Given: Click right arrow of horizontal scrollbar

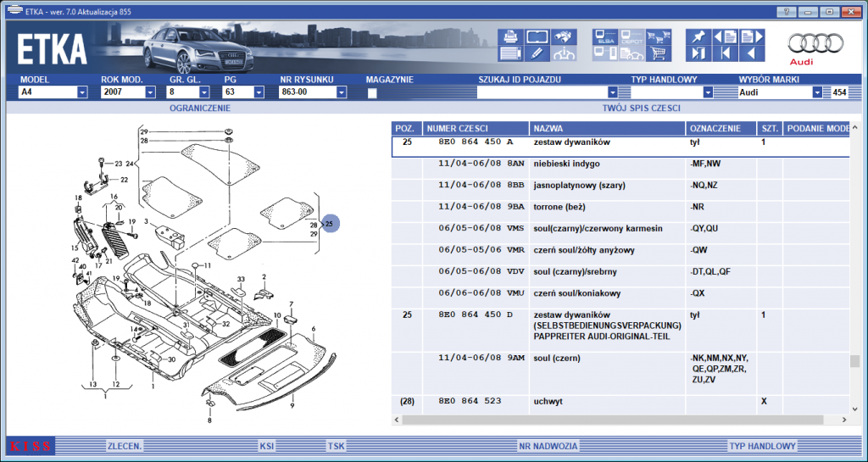Looking at the screenshot, I should coord(844,420).
